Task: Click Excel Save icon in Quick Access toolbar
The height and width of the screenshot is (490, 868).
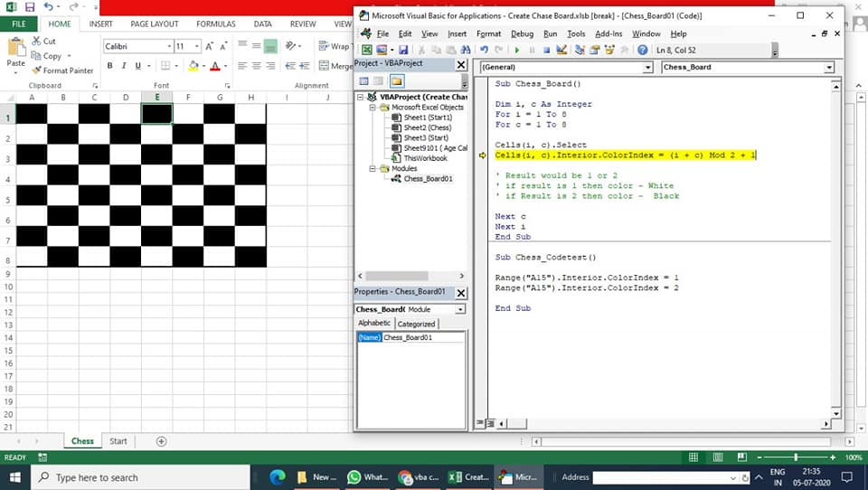Action: coord(29,7)
